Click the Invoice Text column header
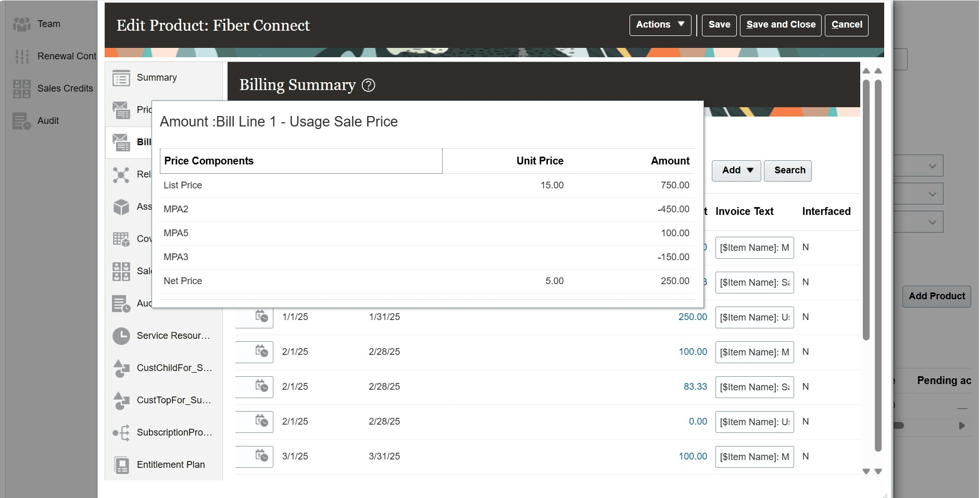The image size is (980, 498). click(744, 211)
